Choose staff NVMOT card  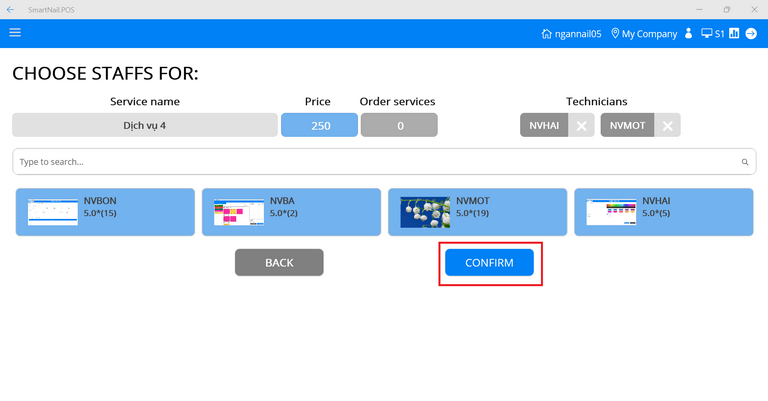pos(477,212)
